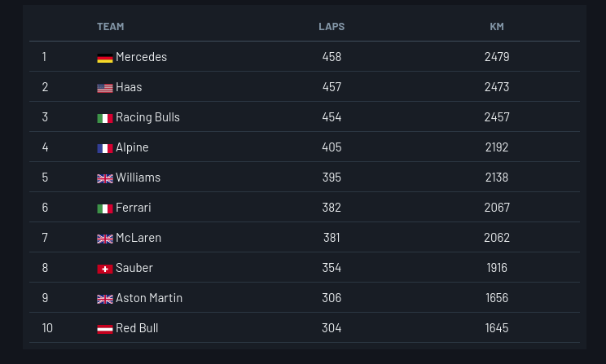This screenshot has width=606, height=364.
Task: Click the UK flag beside Aston Martin
Action: pyautogui.click(x=105, y=299)
